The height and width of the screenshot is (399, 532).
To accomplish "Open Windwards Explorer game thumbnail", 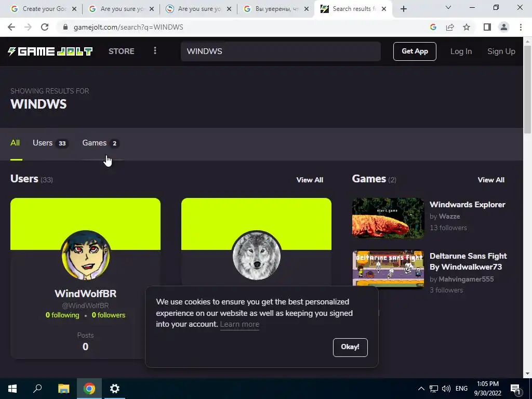I will (x=388, y=218).
